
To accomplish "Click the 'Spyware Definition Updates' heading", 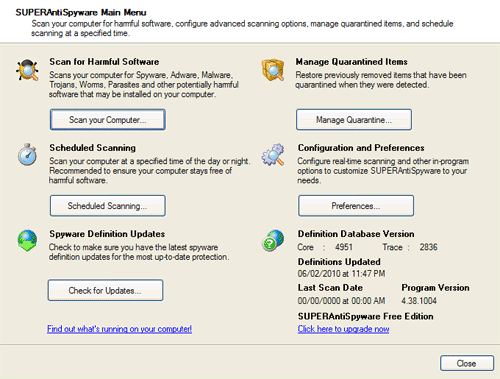I will pos(107,234).
